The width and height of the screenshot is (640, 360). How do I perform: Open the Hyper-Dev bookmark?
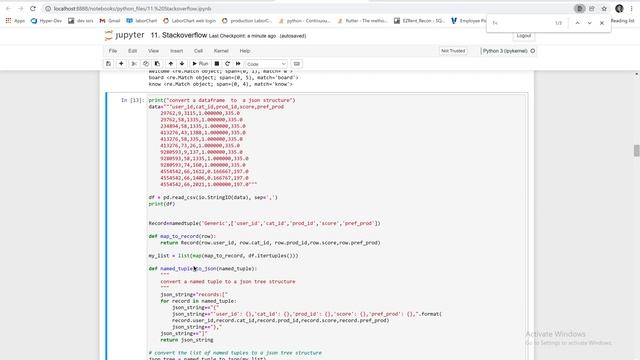click(46, 21)
